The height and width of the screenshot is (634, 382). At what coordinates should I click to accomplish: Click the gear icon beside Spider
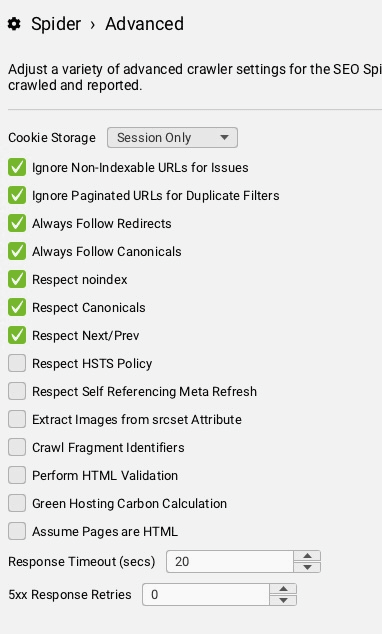[14, 24]
